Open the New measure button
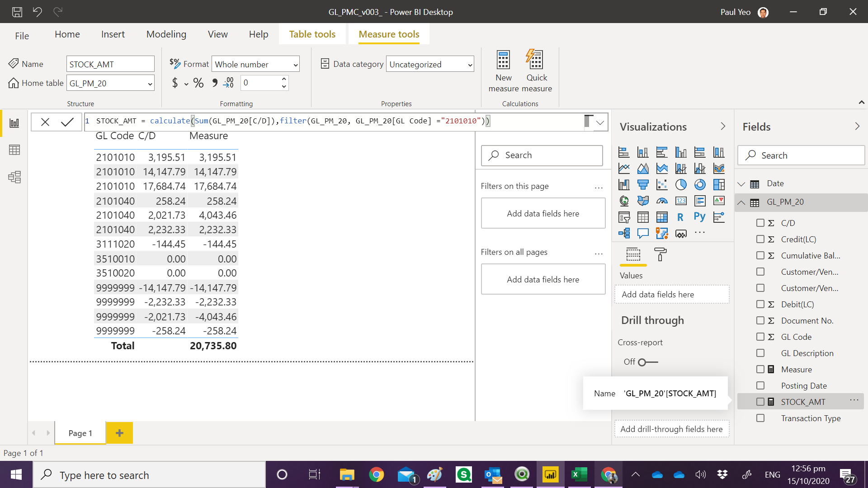This screenshot has width=868, height=488. [x=503, y=71]
